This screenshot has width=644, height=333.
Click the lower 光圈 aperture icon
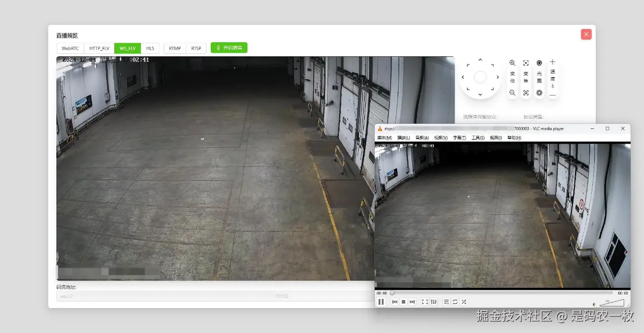click(539, 93)
